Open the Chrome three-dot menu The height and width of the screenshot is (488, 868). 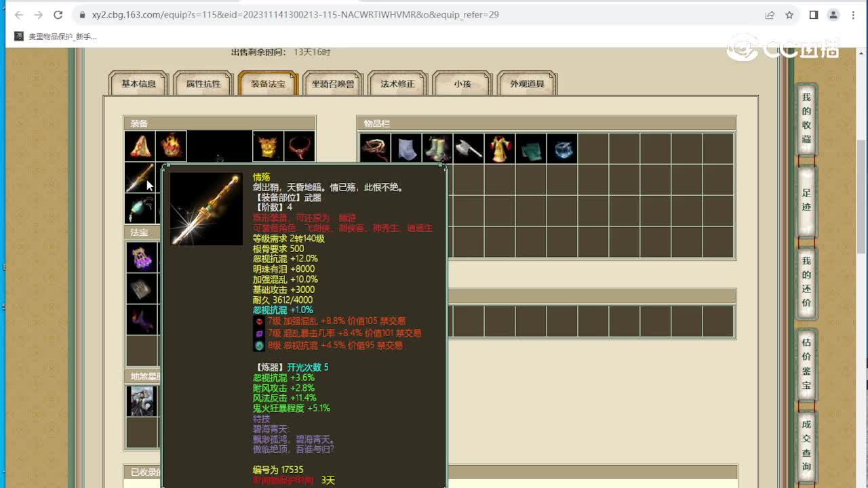[x=853, y=14]
